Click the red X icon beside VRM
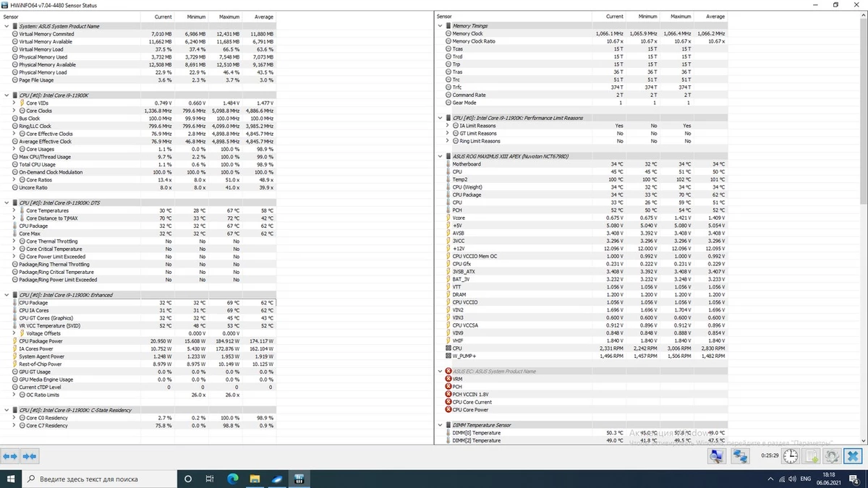The height and width of the screenshot is (488, 868). [x=448, y=379]
